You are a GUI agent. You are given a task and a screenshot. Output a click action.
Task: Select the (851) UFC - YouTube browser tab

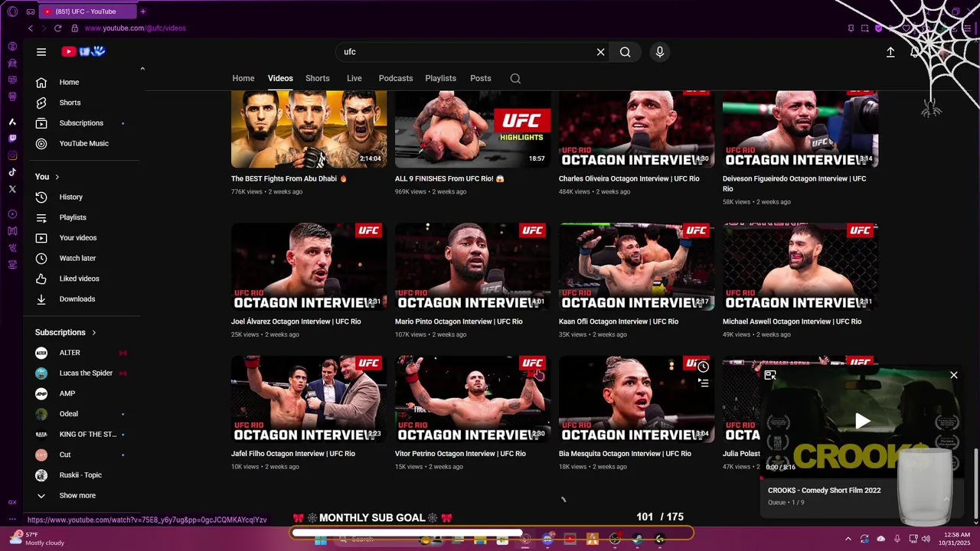point(87,11)
